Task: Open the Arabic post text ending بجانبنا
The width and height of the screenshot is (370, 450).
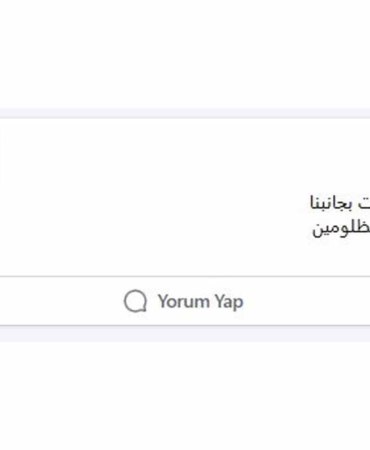Action: (x=340, y=203)
